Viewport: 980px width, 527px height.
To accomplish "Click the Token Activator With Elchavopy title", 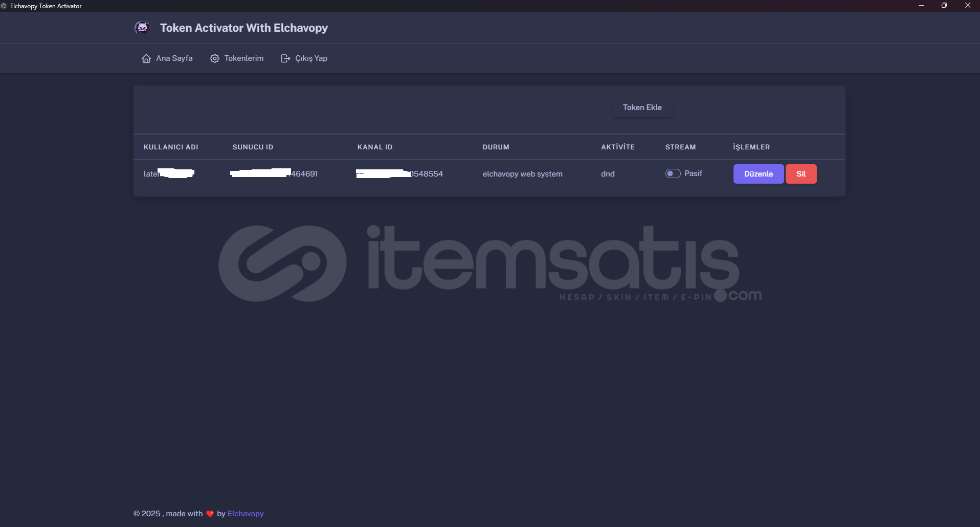I will pos(244,28).
